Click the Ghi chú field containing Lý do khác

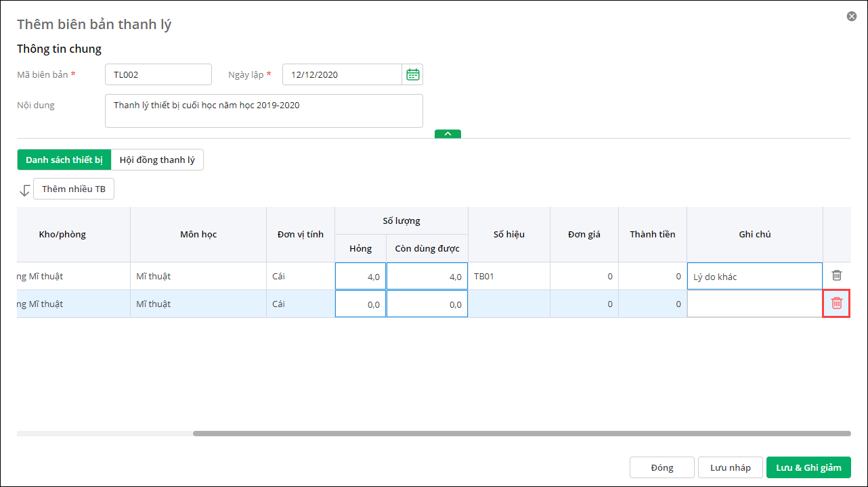click(x=754, y=276)
